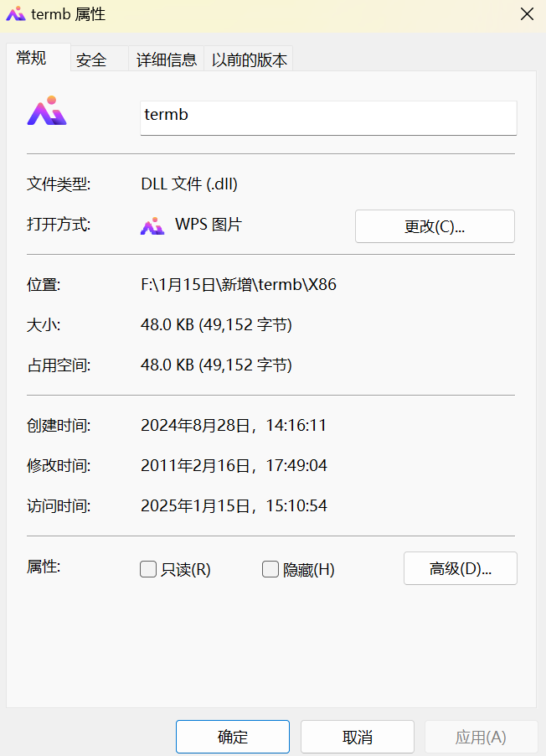Click the WPS 图片 app icon beside 打开方式

tap(152, 225)
